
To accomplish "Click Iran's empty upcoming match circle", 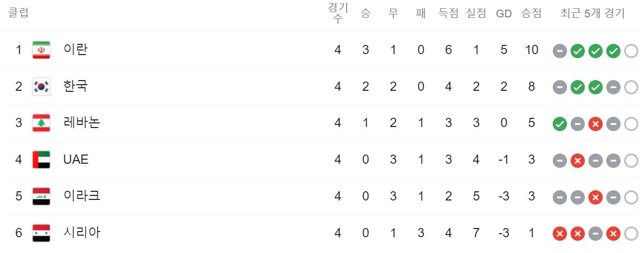I will (x=631, y=51).
